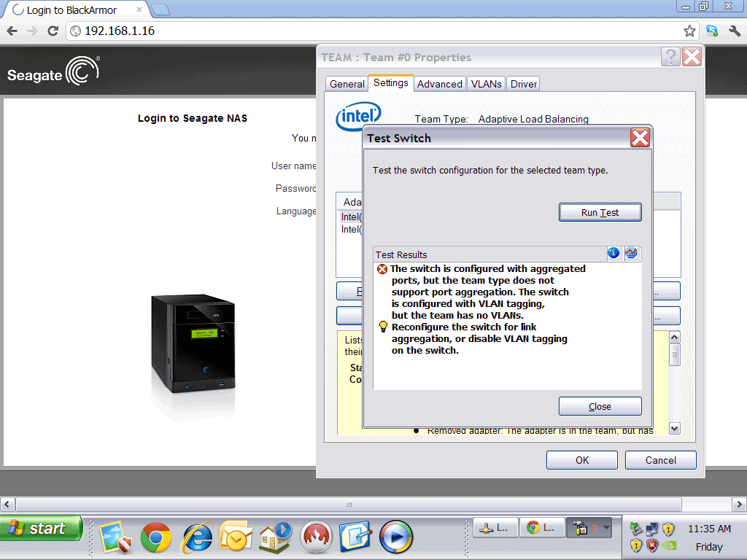Click the Seagate logo
The height and width of the screenshot is (560, 747).
(54, 71)
